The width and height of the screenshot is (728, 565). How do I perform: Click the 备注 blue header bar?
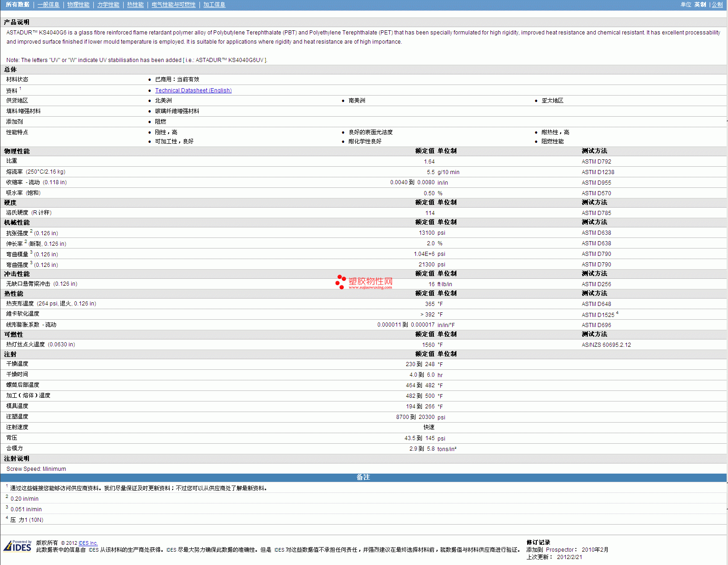pos(363,478)
